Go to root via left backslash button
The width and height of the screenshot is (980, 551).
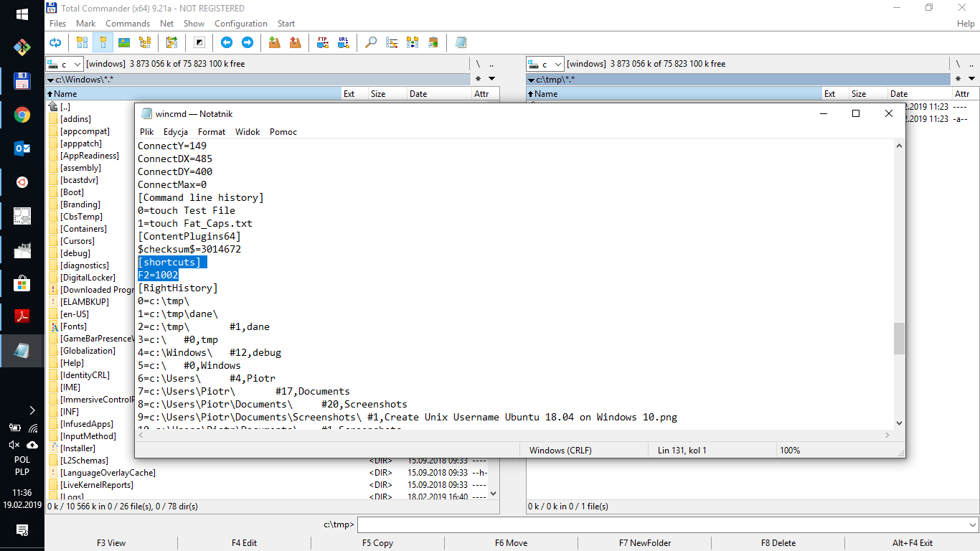coord(478,64)
